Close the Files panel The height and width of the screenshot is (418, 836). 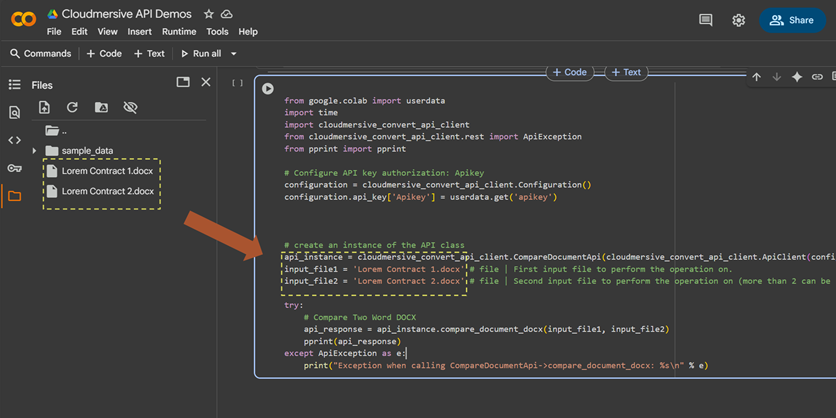pyautogui.click(x=206, y=82)
